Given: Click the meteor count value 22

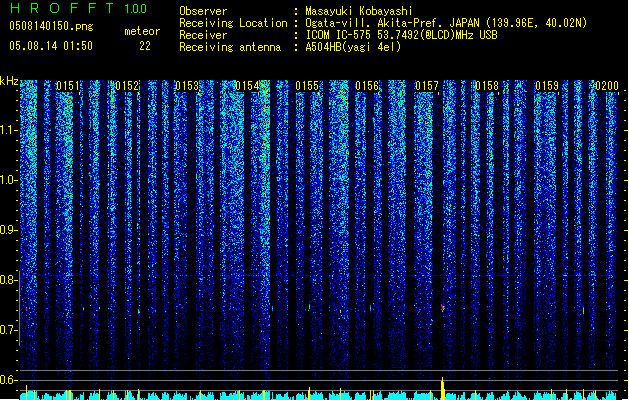Looking at the screenshot, I should coord(145,46).
